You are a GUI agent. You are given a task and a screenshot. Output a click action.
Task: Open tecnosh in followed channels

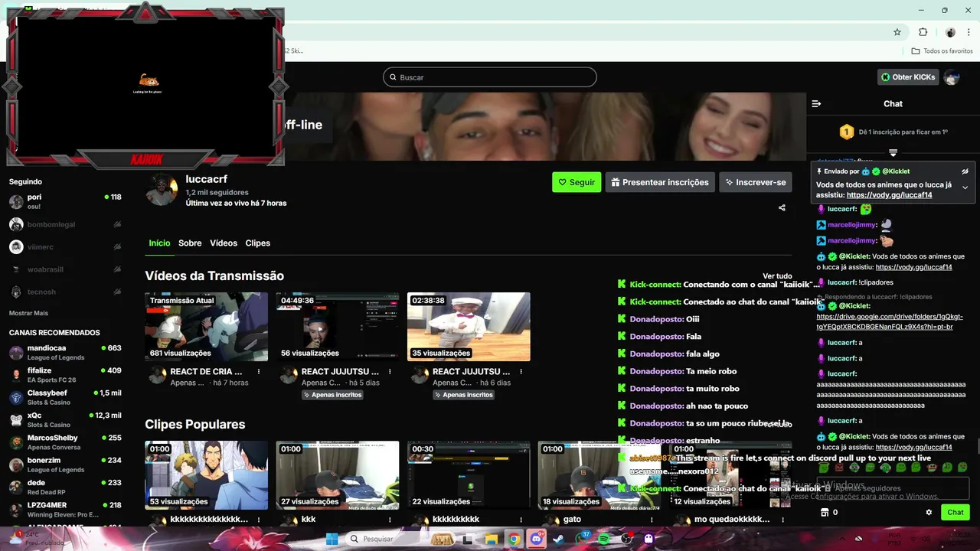tap(65, 292)
